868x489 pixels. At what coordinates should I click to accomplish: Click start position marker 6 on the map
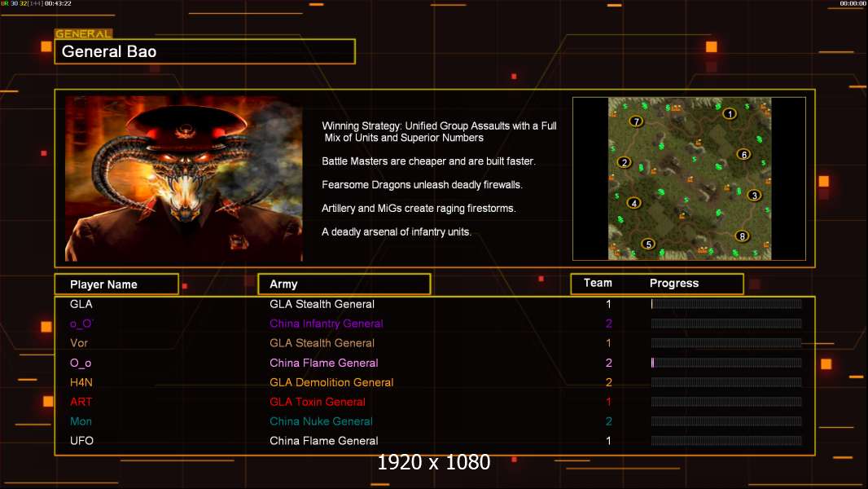744,155
